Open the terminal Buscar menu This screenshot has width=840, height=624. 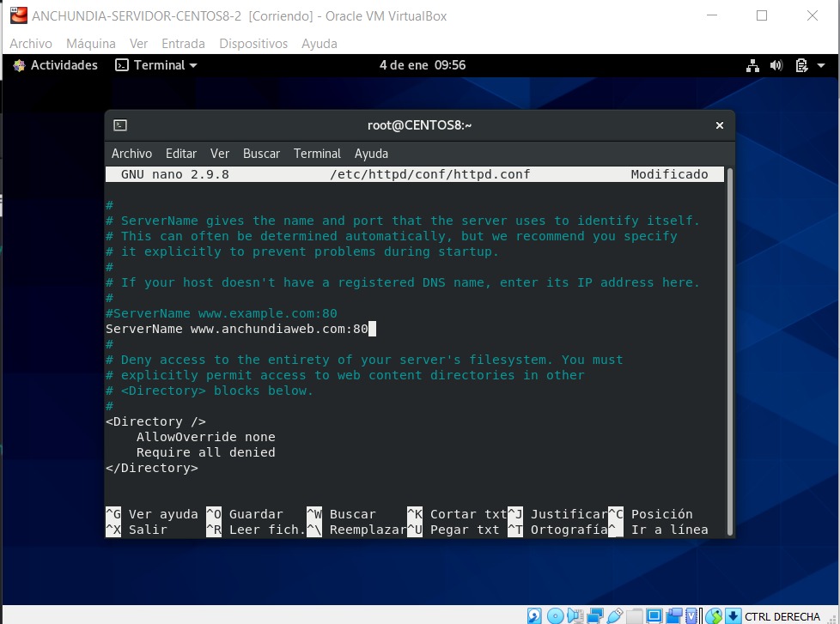tap(261, 154)
